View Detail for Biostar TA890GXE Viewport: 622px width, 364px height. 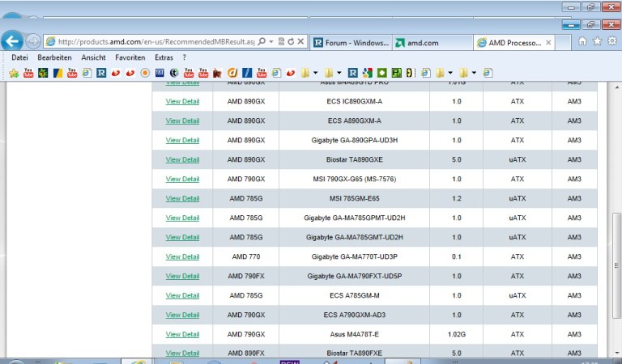pos(182,159)
